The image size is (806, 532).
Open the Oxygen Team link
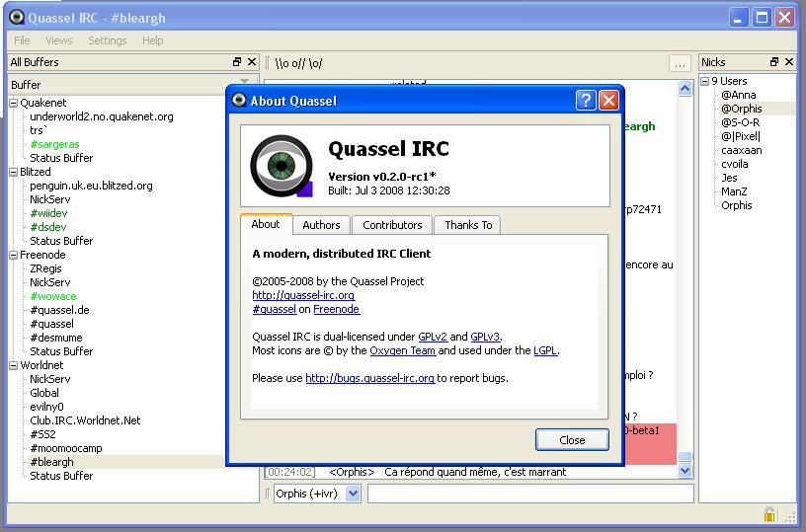[x=402, y=350]
